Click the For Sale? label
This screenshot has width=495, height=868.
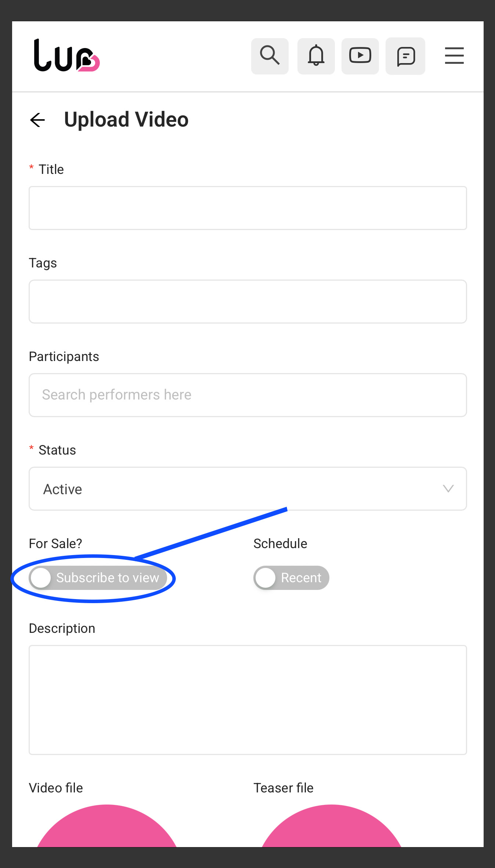55,543
